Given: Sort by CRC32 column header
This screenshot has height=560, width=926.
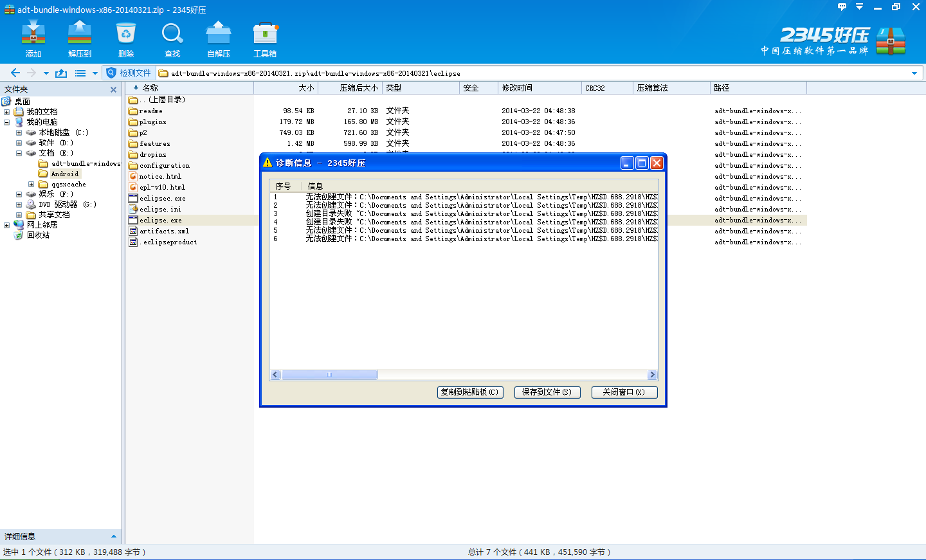Looking at the screenshot, I should pos(608,88).
